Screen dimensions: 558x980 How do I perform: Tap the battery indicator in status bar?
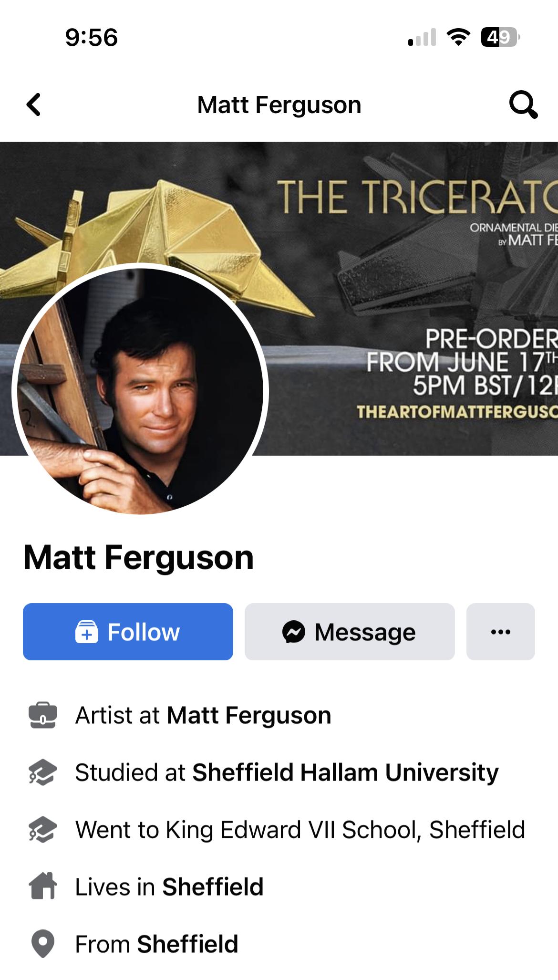tap(500, 37)
